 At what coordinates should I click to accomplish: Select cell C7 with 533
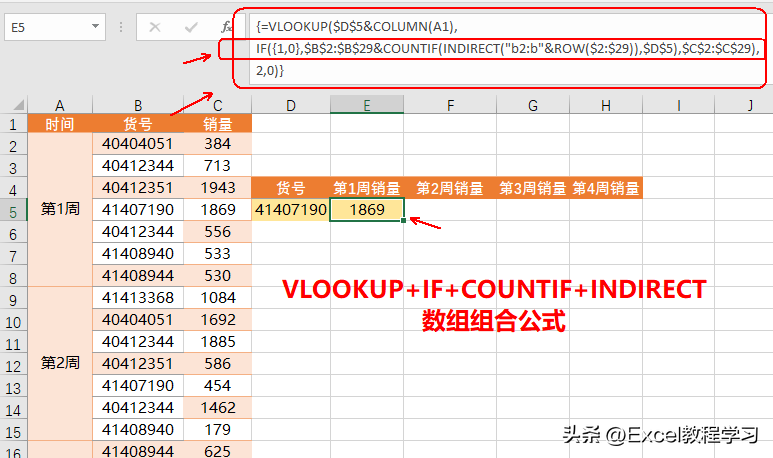(x=217, y=253)
